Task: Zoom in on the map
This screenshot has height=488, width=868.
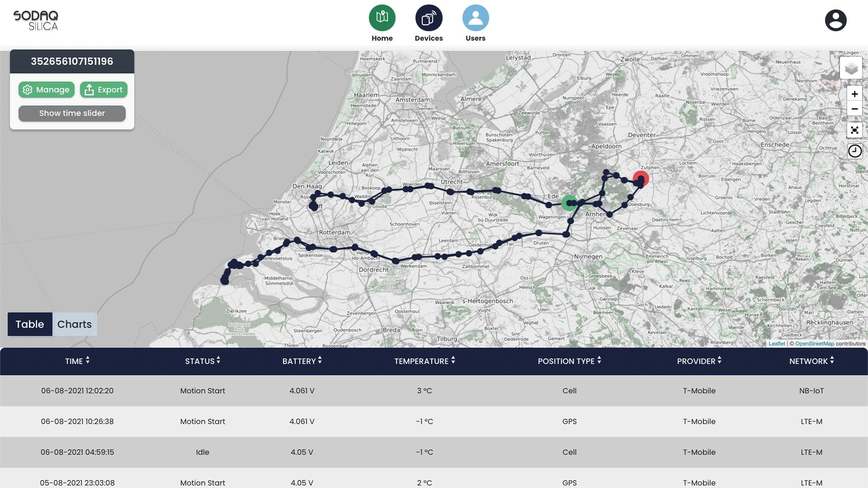Action: click(854, 94)
